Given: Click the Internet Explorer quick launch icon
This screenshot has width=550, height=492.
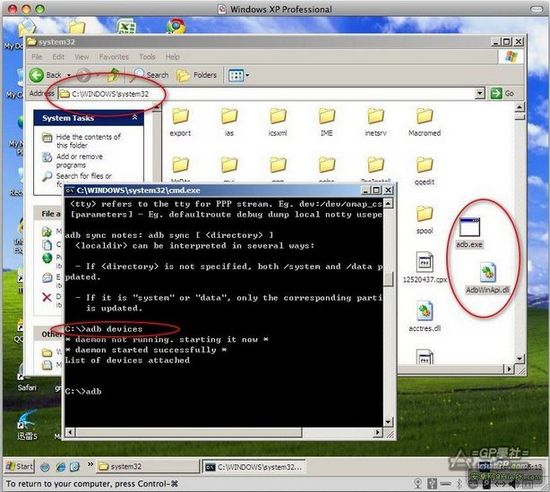Looking at the screenshot, I should 60,467.
